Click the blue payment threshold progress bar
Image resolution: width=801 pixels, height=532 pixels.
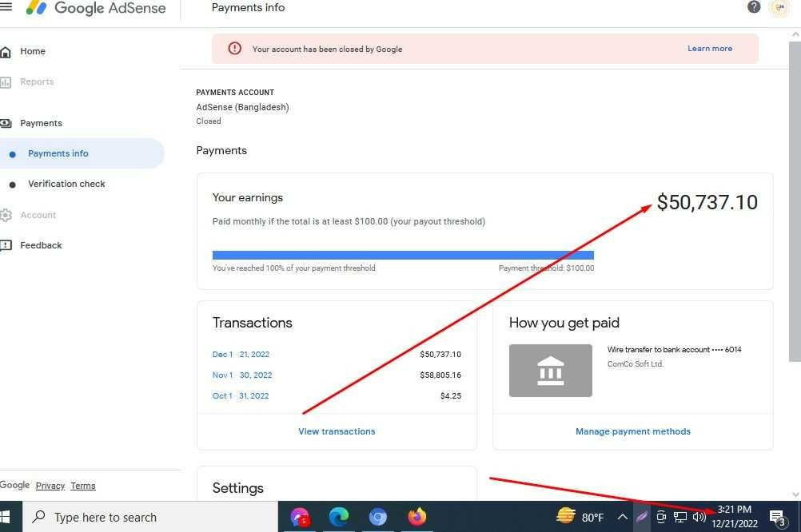click(403, 255)
